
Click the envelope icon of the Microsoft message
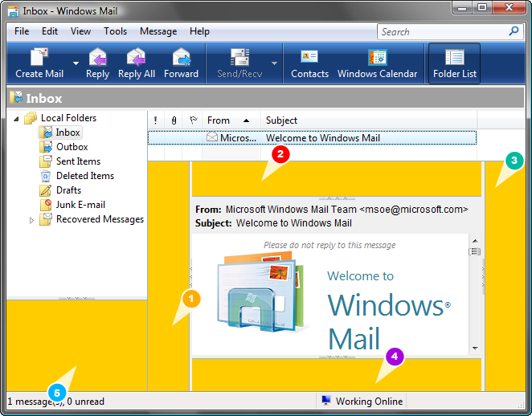pos(212,137)
